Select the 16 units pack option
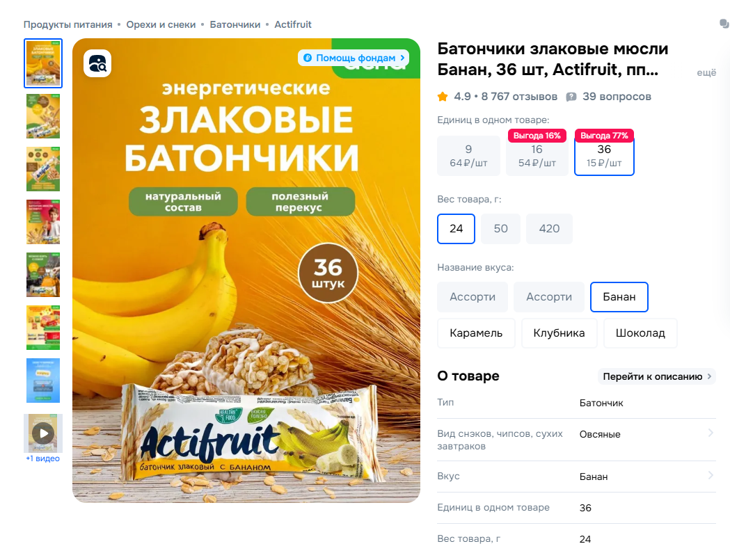 537,155
